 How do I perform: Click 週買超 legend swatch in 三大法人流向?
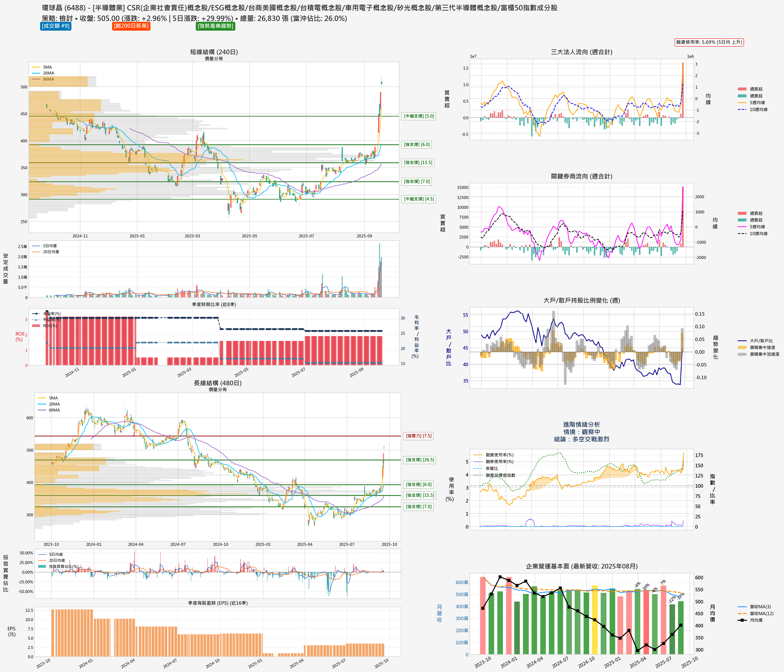point(742,89)
